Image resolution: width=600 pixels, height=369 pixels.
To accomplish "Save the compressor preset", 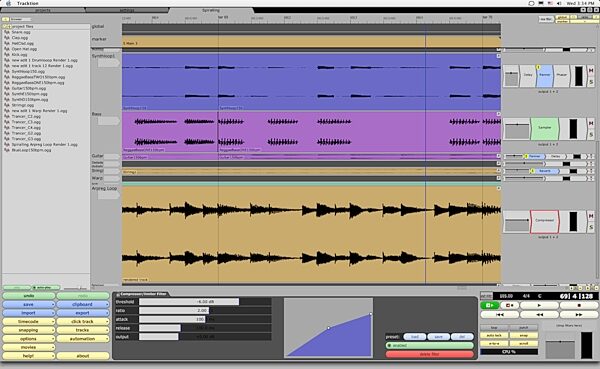I will click(439, 337).
